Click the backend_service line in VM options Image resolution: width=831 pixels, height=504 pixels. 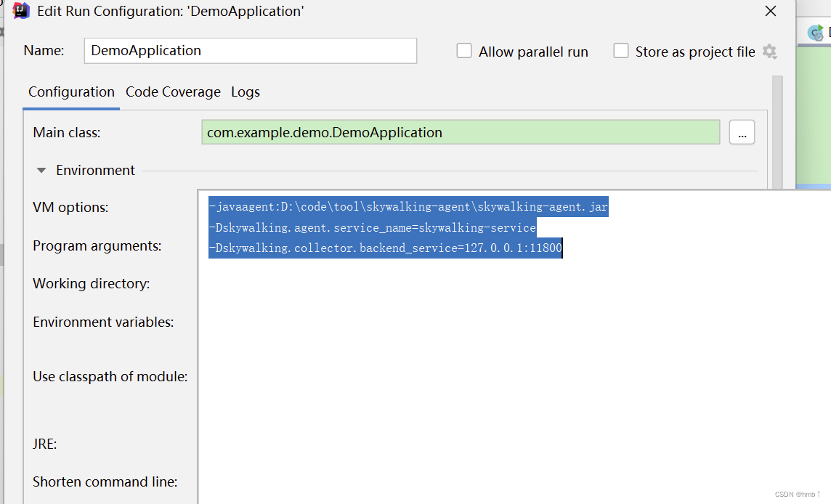point(385,248)
